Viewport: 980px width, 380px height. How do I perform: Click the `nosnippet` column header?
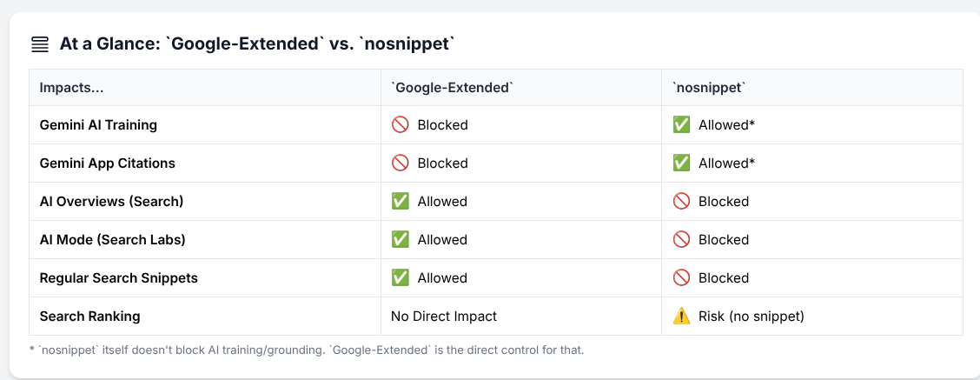pyautogui.click(x=709, y=88)
